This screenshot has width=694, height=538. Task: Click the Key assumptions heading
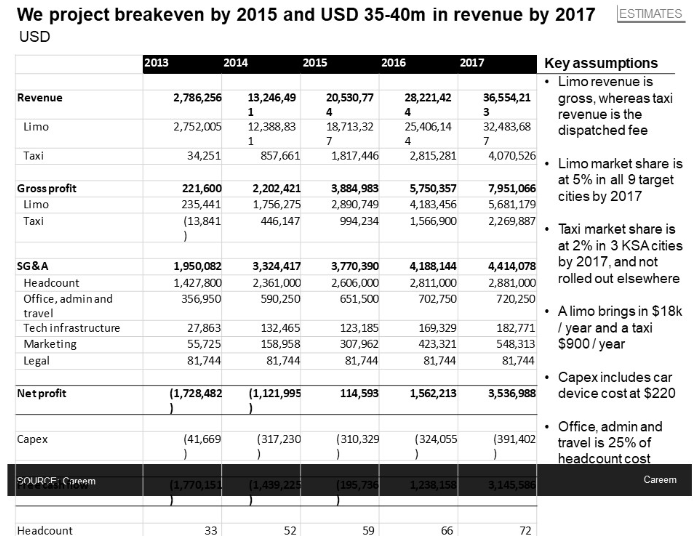point(601,63)
